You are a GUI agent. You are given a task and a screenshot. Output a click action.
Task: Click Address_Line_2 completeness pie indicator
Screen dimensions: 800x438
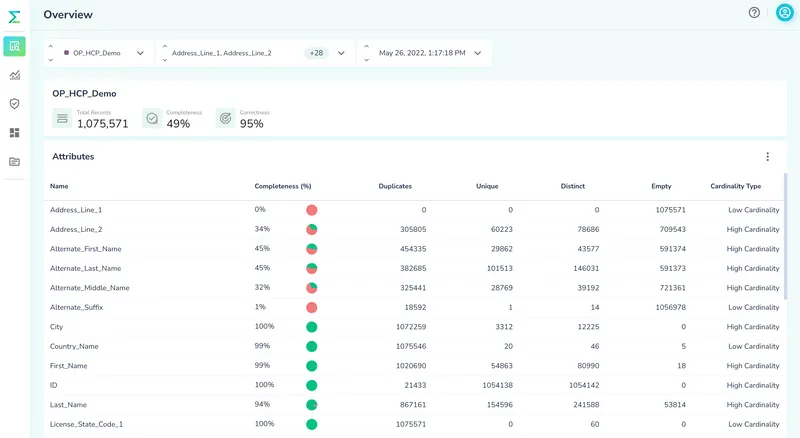[312, 230]
